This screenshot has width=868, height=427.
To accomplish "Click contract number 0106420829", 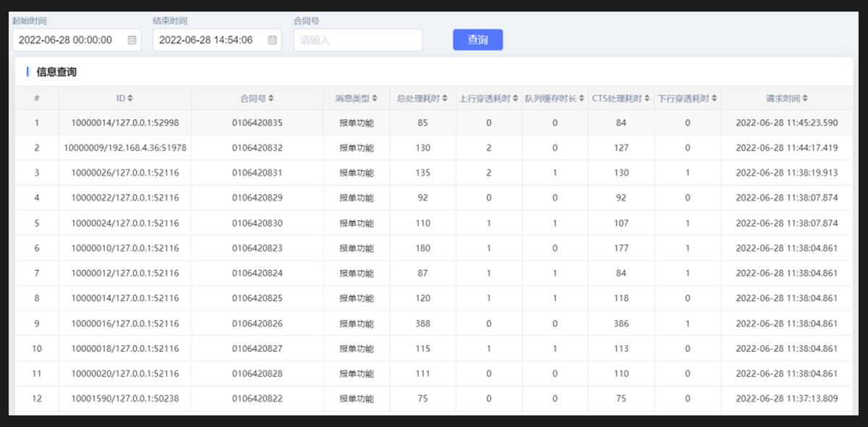I will click(x=258, y=198).
